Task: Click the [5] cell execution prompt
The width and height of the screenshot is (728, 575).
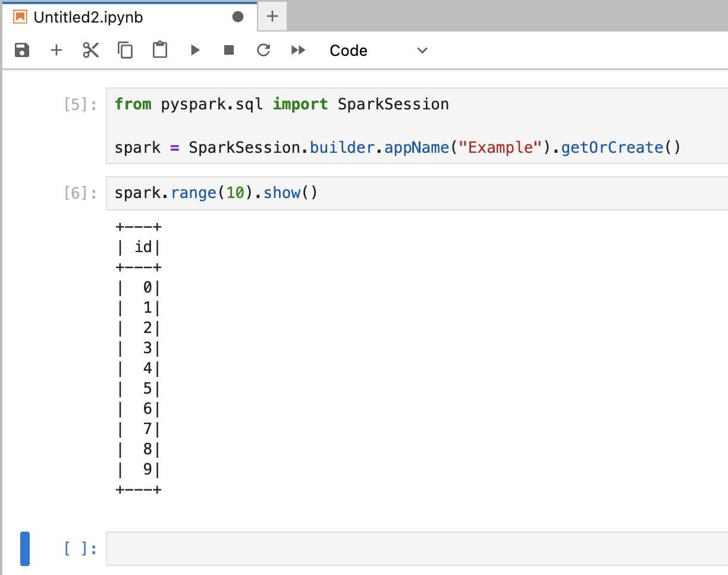Action: tap(80, 105)
